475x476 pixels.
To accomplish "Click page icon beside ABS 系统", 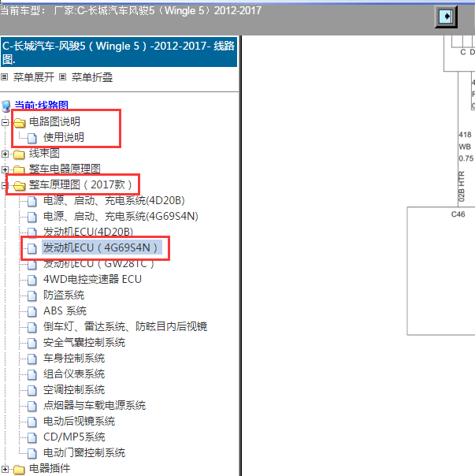I will [32, 311].
